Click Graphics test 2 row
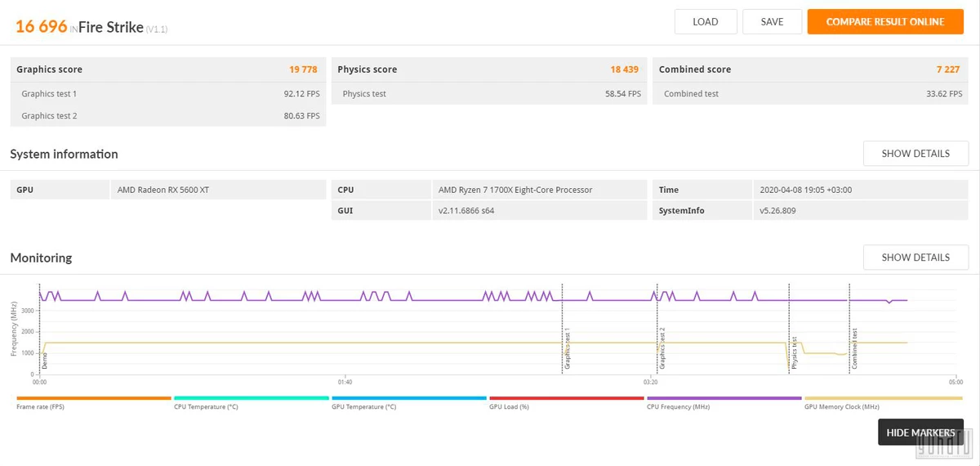Screen dimensions: 980x466 tap(168, 116)
